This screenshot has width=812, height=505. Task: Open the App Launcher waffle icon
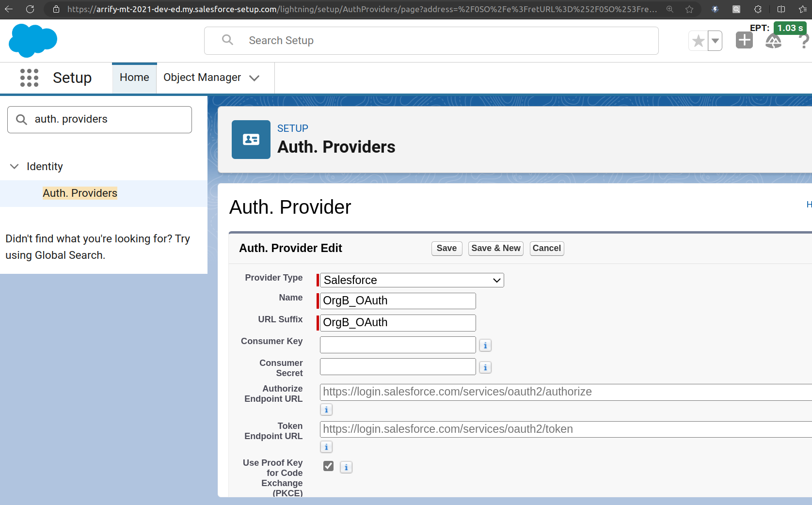(x=29, y=78)
